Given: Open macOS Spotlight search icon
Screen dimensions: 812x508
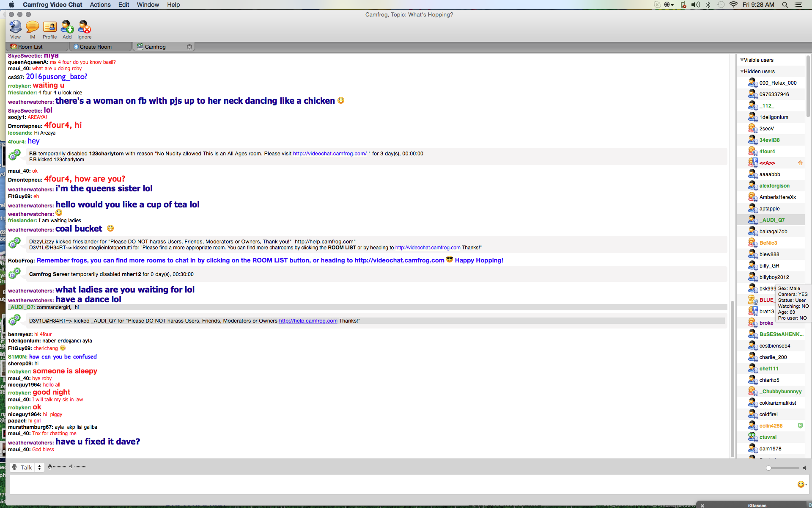Looking at the screenshot, I should (x=785, y=5).
